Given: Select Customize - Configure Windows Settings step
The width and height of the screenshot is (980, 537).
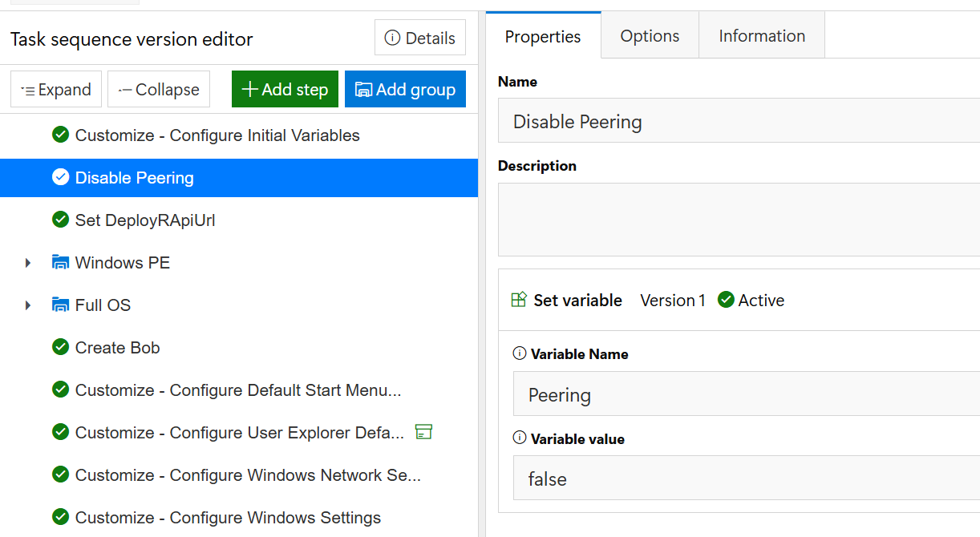Looking at the screenshot, I should 239,517.
